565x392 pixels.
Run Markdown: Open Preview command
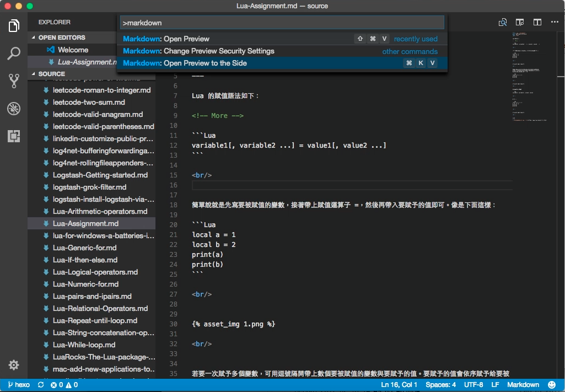282,39
